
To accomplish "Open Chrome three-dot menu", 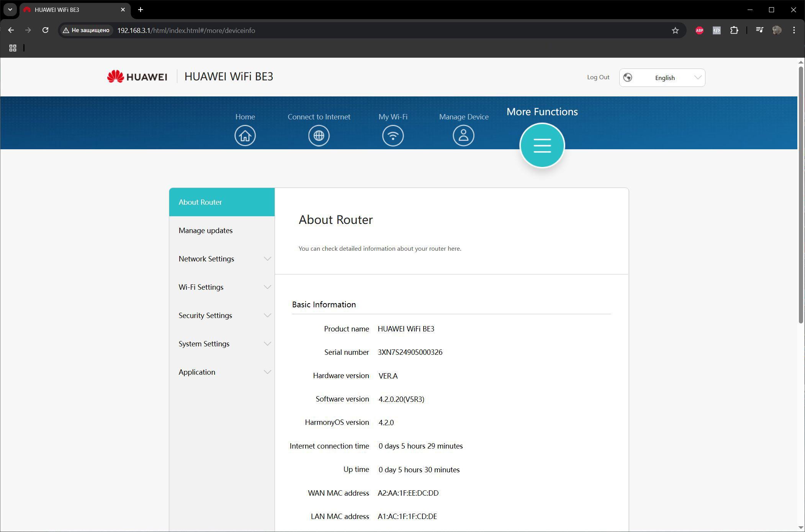I will (x=794, y=30).
